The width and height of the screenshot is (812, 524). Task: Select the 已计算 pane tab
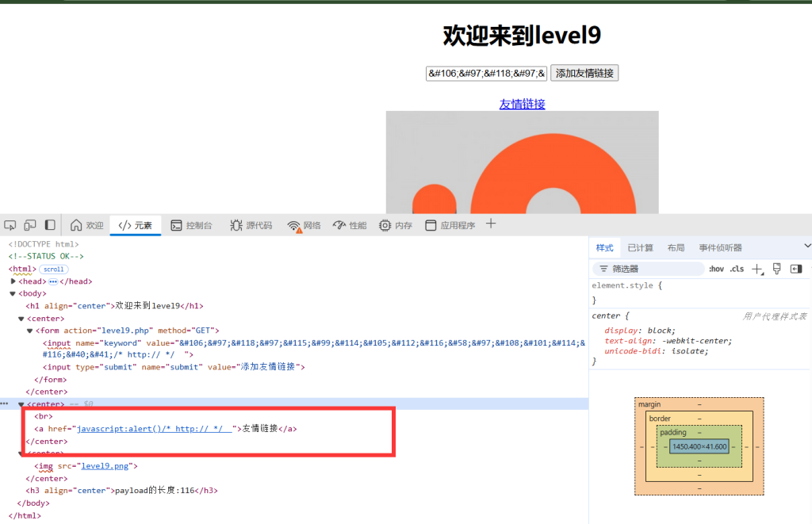[640, 247]
